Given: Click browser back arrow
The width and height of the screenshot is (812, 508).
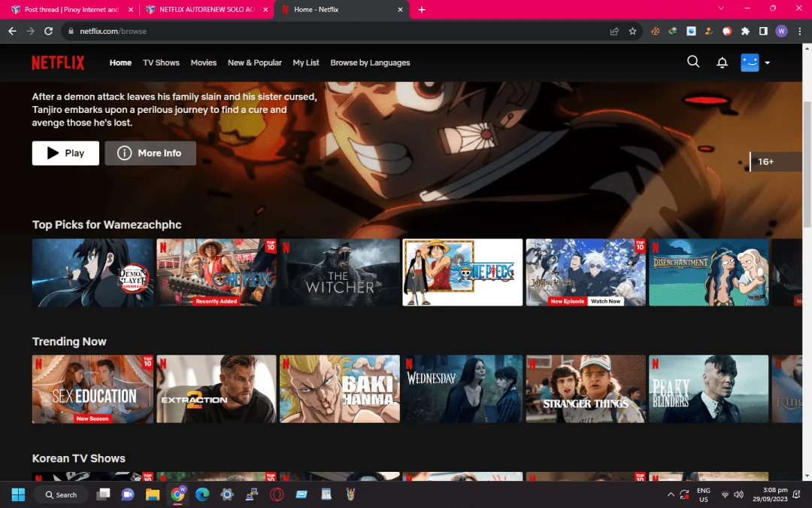Looking at the screenshot, I should pos(13,31).
